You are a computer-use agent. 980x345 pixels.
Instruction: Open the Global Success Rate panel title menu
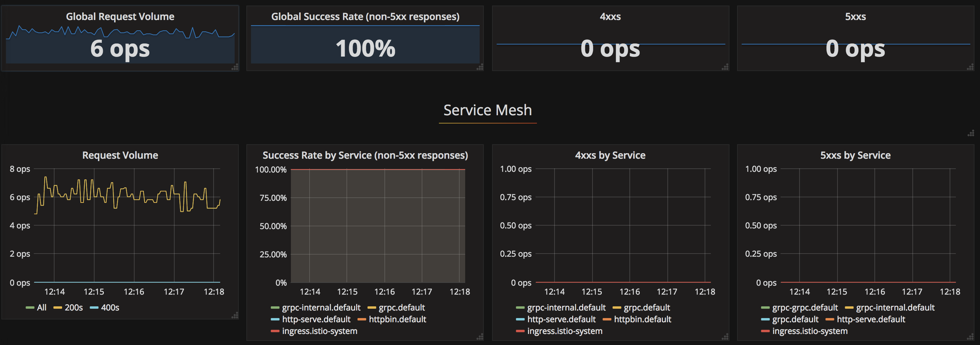365,16
